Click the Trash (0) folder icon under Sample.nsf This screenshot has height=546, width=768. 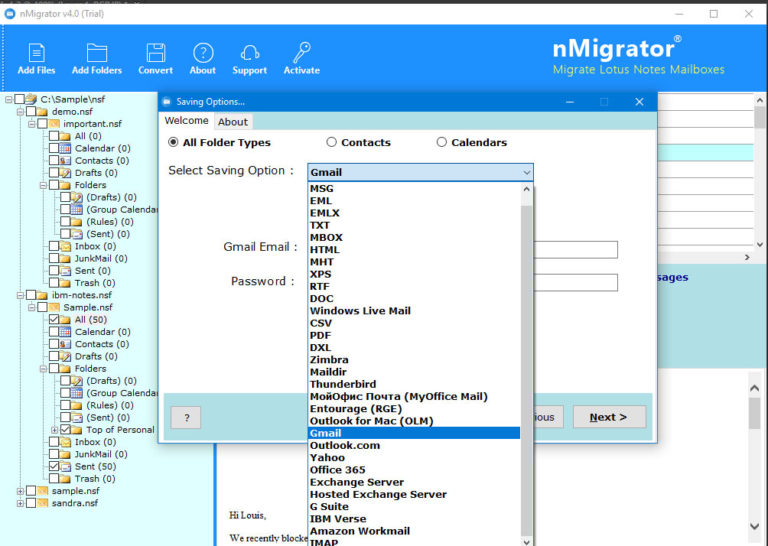tap(65, 479)
